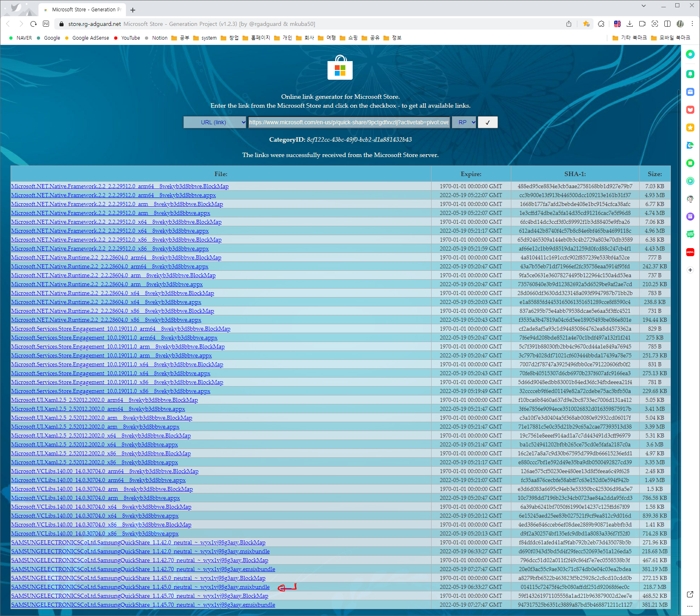Open a new tab with plus button

pos(133,10)
